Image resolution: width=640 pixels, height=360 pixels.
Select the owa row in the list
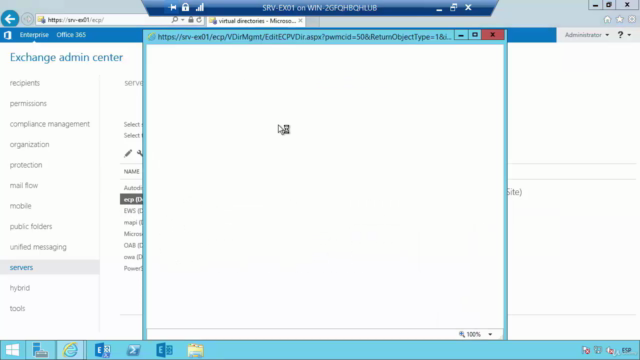click(x=133, y=257)
